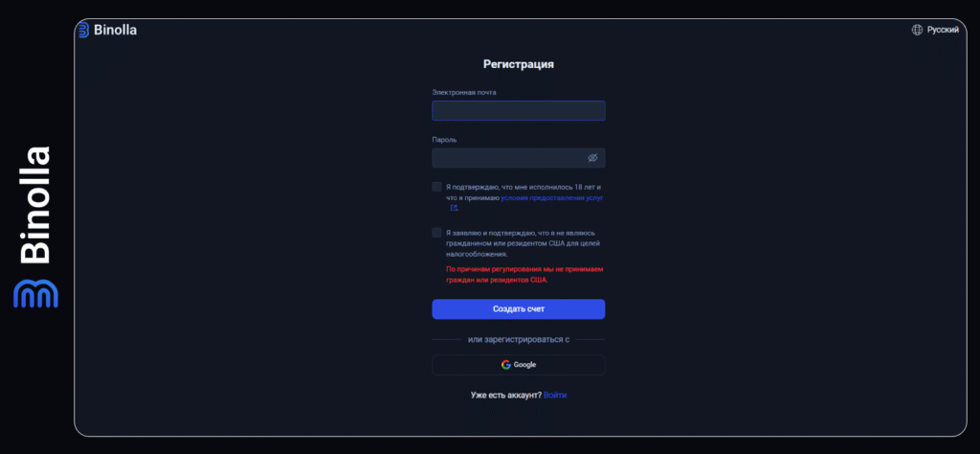The height and width of the screenshot is (454, 980).
Task: Sign up with the Google button
Action: coord(518,365)
